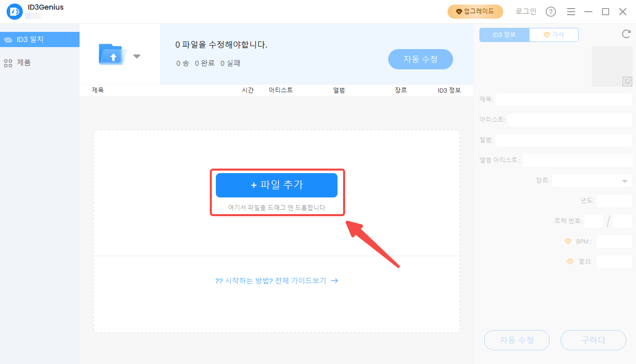Expand the folder import dropdown arrow
The width and height of the screenshot is (636, 364).
tap(137, 56)
